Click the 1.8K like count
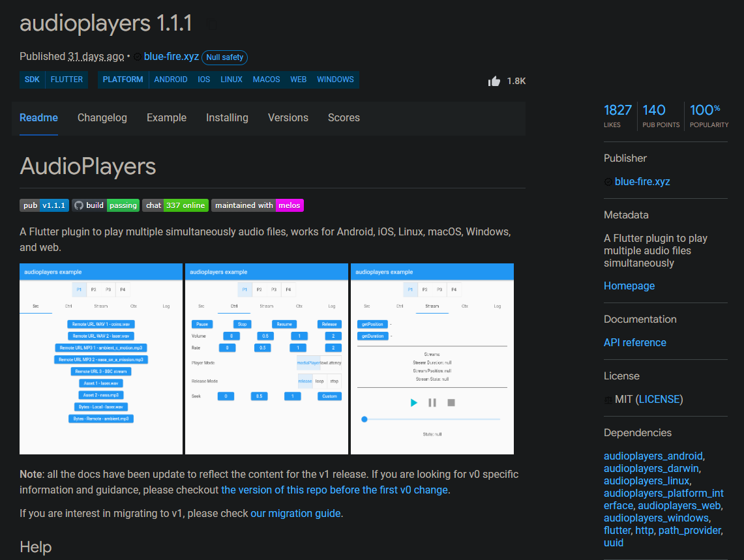 [x=516, y=81]
